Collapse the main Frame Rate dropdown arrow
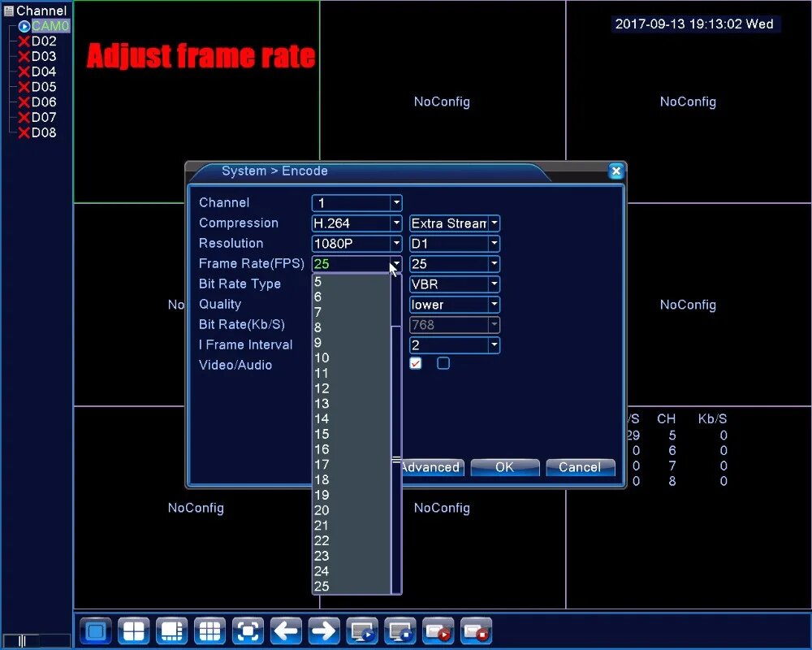Screen dimensions: 812x650 (396, 264)
